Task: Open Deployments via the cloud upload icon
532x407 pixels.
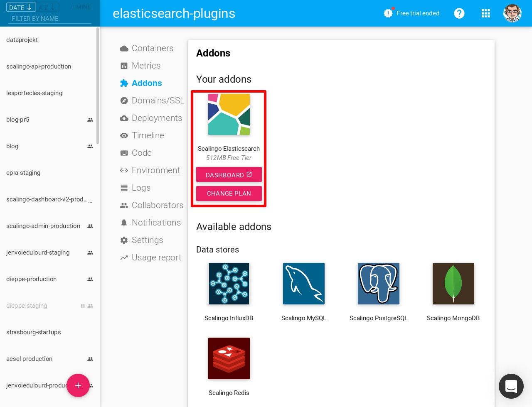Action: pyautogui.click(x=124, y=118)
